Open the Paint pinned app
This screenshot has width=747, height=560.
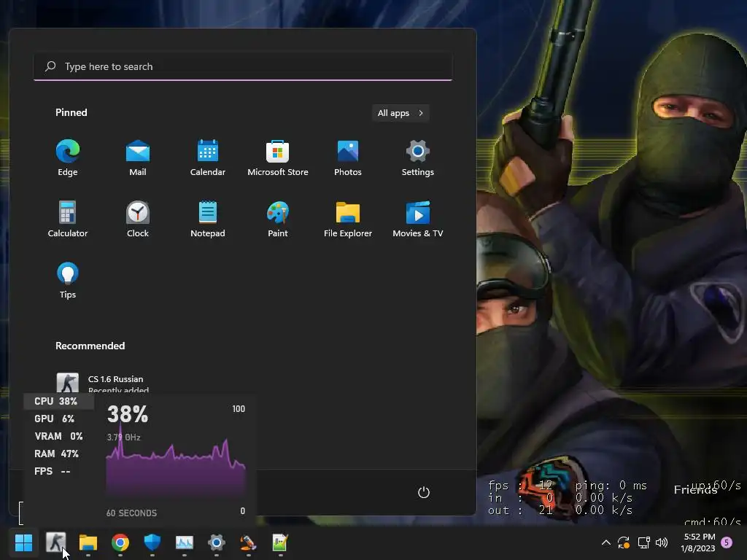(278, 219)
